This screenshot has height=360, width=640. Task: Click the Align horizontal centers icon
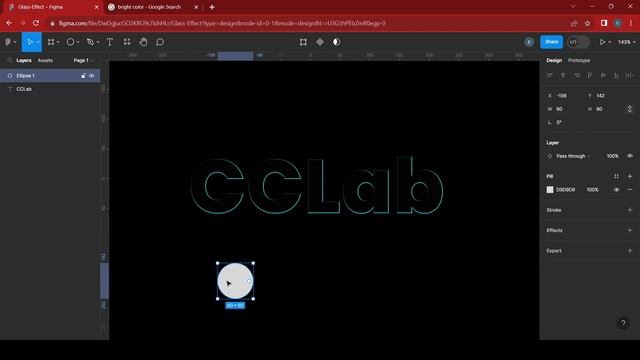coord(563,76)
